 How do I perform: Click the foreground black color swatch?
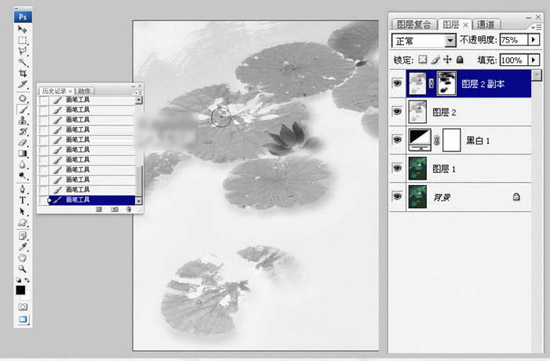click(x=20, y=290)
